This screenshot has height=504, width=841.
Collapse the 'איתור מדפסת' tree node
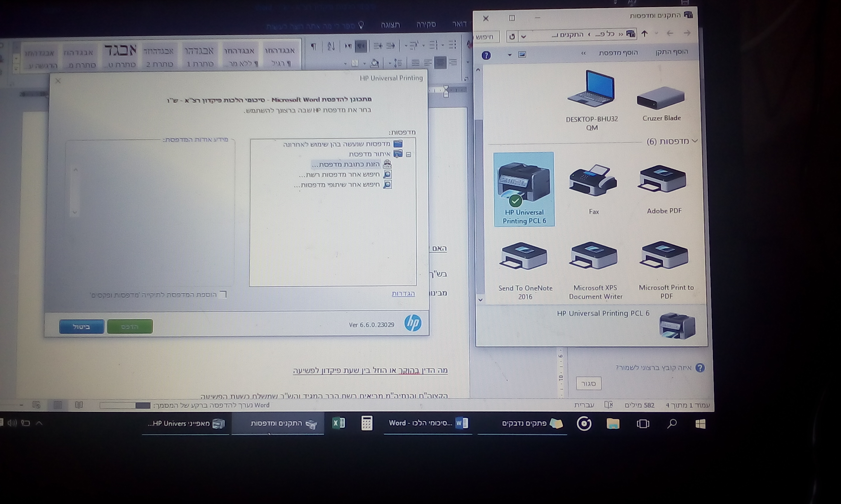(409, 155)
